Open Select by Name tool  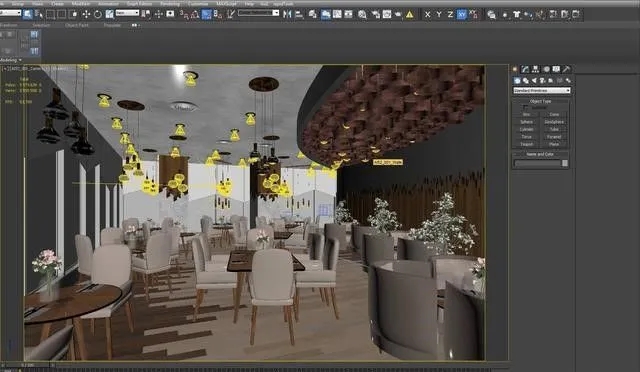[39, 14]
